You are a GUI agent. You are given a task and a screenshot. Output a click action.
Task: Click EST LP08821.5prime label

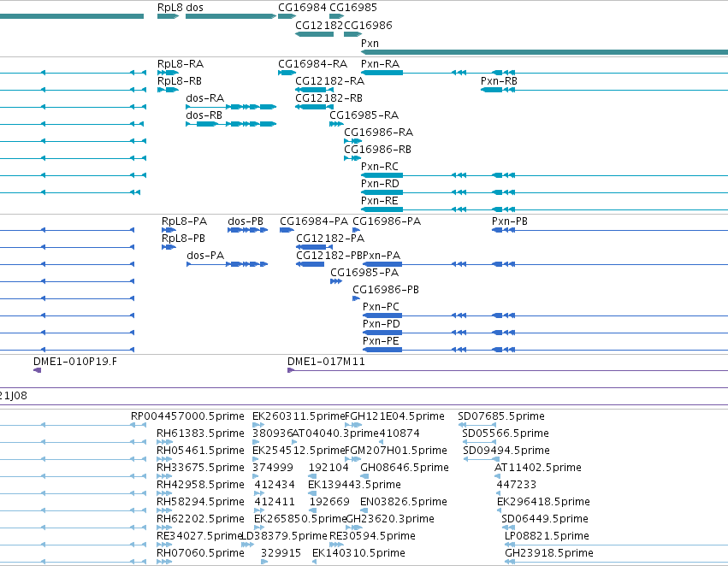tap(547, 536)
